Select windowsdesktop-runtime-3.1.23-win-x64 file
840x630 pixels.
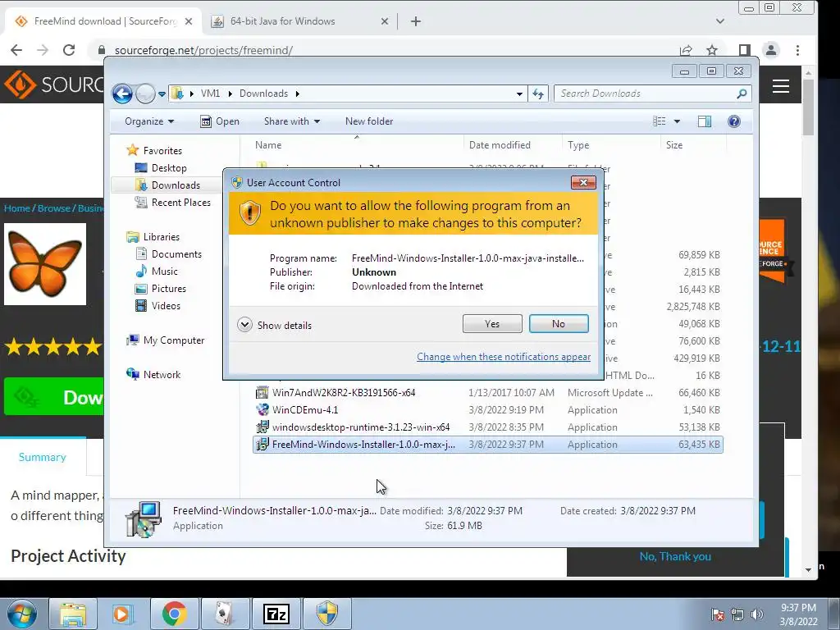click(487, 427)
